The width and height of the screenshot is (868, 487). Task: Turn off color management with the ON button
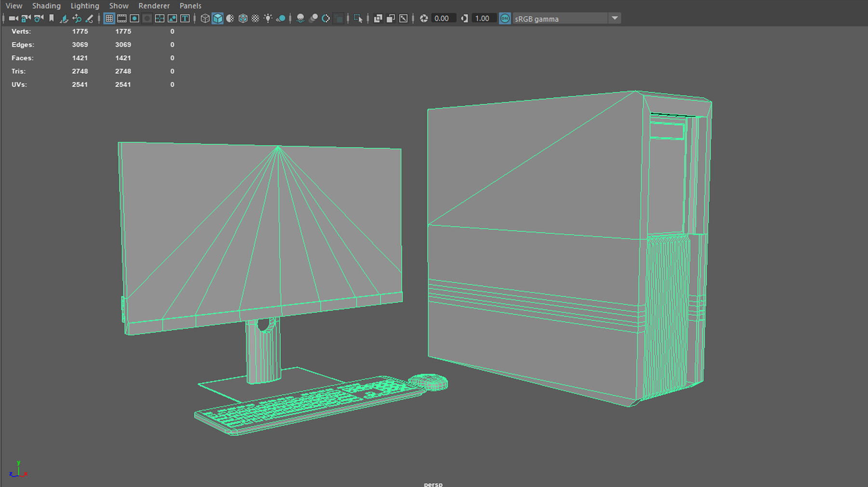[505, 18]
